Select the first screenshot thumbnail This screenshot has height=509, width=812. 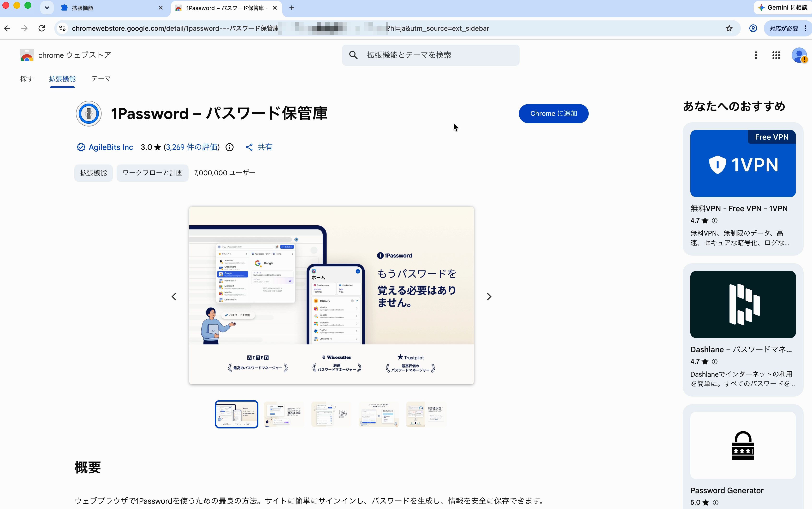pyautogui.click(x=237, y=414)
